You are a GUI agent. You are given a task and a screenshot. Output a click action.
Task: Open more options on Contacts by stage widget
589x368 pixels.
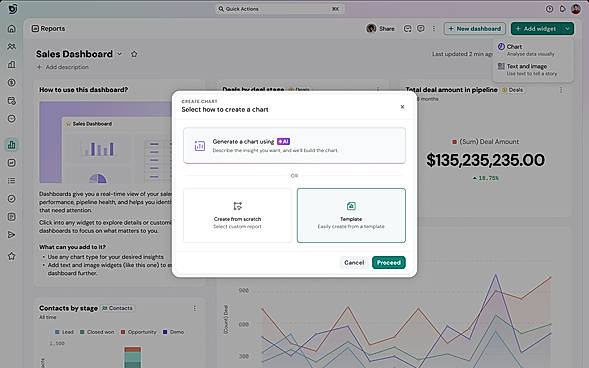pos(195,308)
